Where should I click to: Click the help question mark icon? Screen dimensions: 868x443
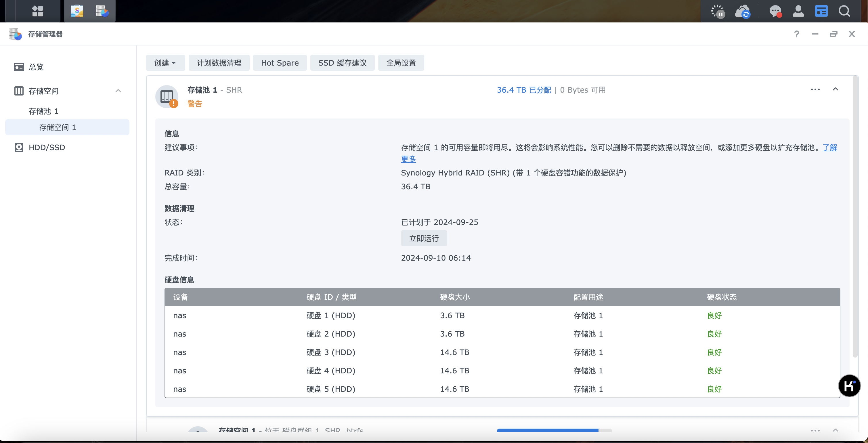797,34
